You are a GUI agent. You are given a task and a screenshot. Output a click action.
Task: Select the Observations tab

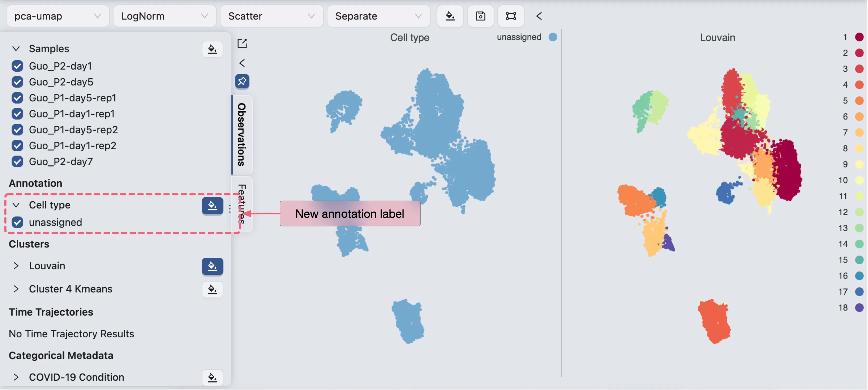[242, 134]
